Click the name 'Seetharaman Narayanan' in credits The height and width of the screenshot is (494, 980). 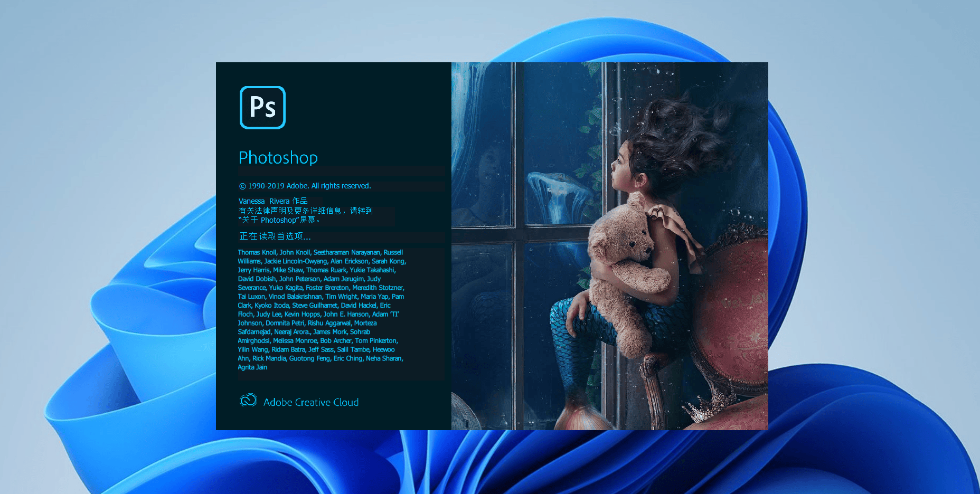click(346, 252)
